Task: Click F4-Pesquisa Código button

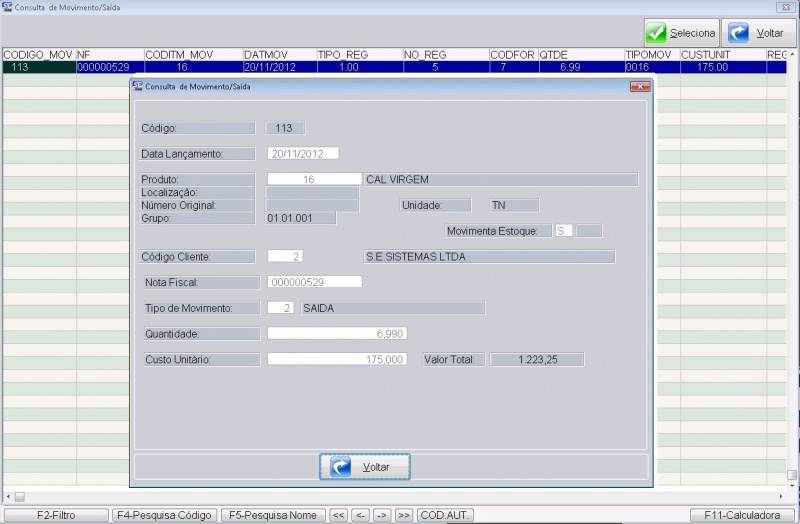Action: tap(164, 515)
